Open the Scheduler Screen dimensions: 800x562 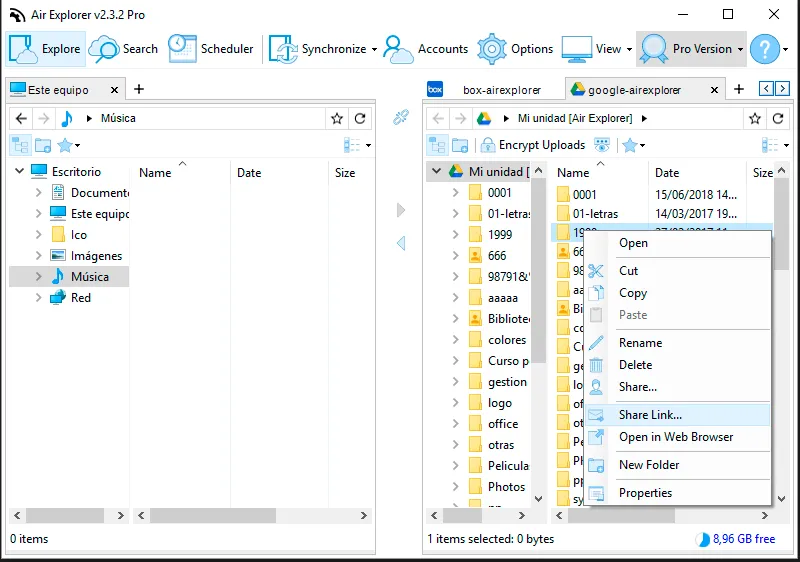tap(211, 49)
